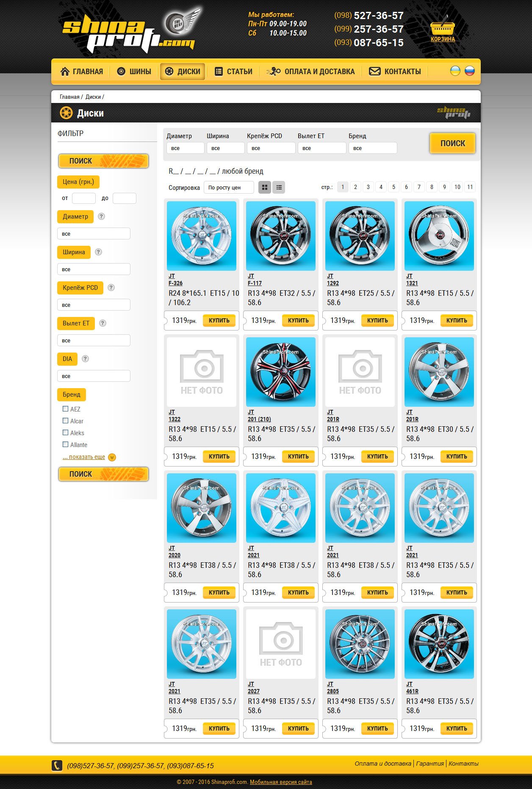Open the help icon next to Диаметр

[101, 217]
